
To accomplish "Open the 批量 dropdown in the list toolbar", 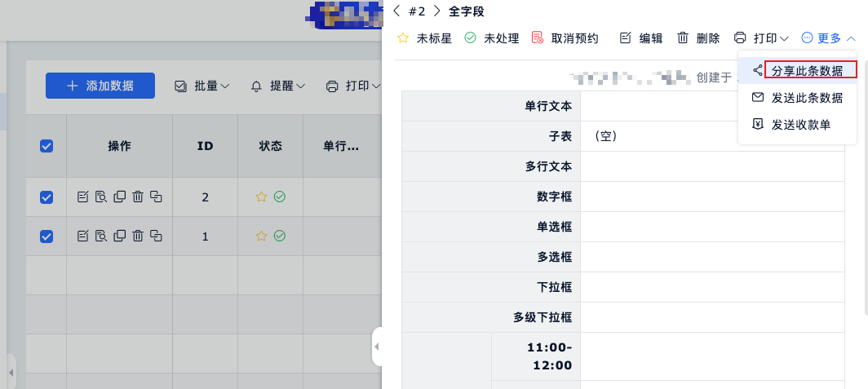I will click(x=202, y=86).
